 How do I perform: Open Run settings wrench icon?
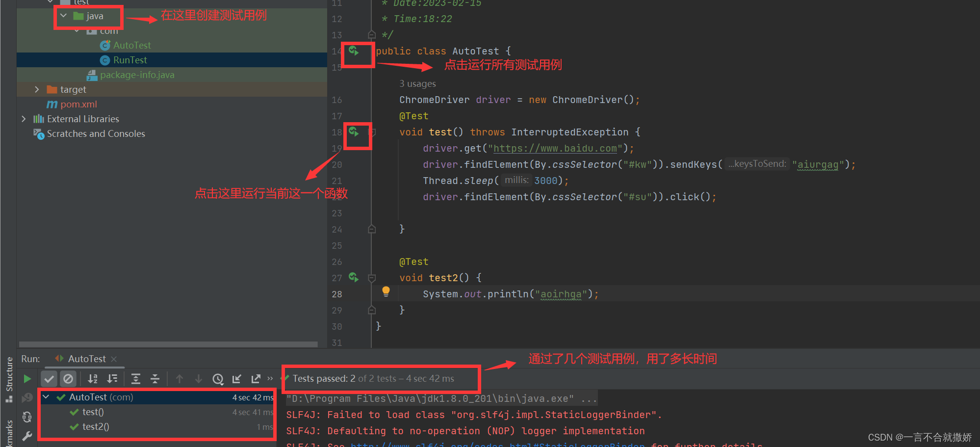[x=27, y=436]
